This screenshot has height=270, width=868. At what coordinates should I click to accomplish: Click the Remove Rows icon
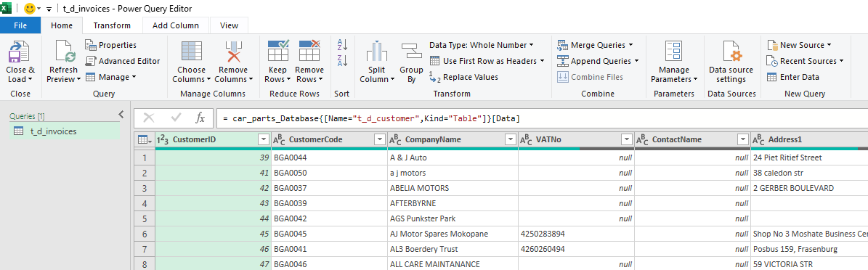coord(309,51)
